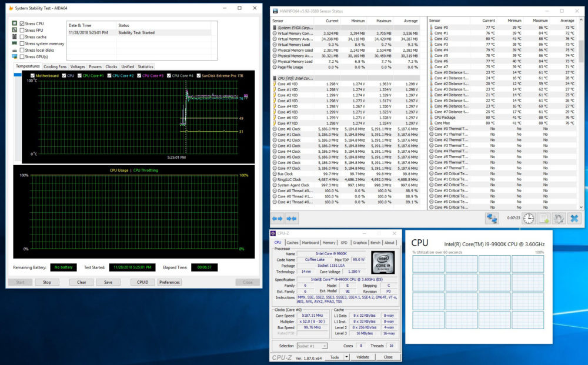This screenshot has height=365, width=588.
Task: Toggle the CPU Core #3 graph checkbox
Action: (139, 76)
